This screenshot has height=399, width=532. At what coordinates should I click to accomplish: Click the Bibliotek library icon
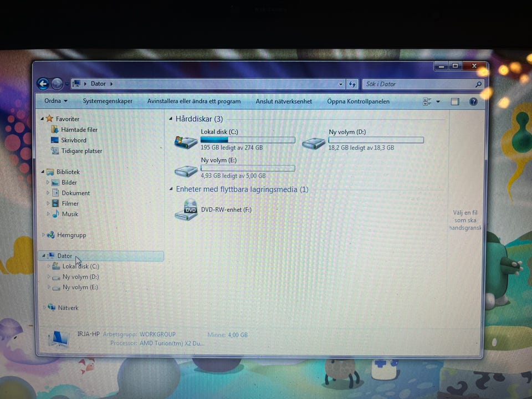(x=50, y=172)
